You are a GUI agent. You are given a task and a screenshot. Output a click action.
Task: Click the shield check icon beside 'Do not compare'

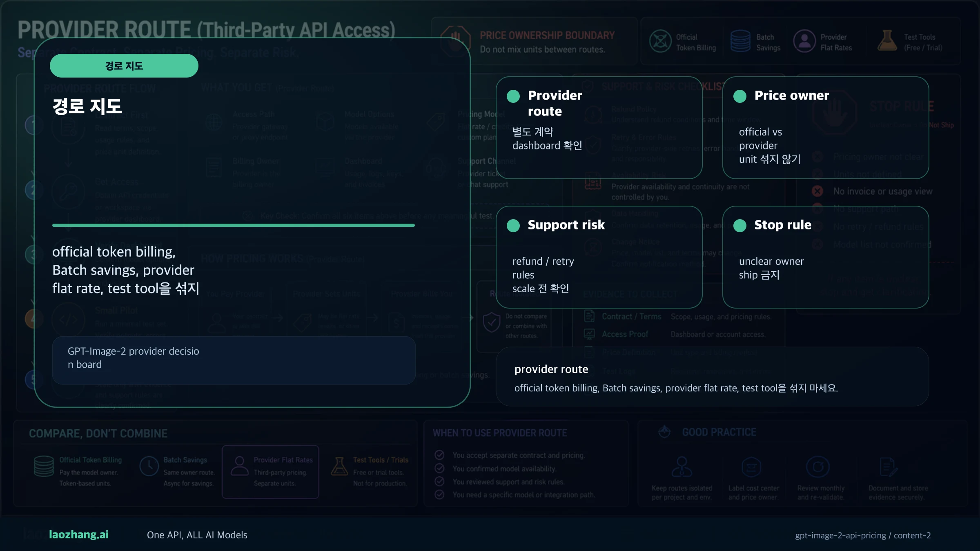[492, 322]
